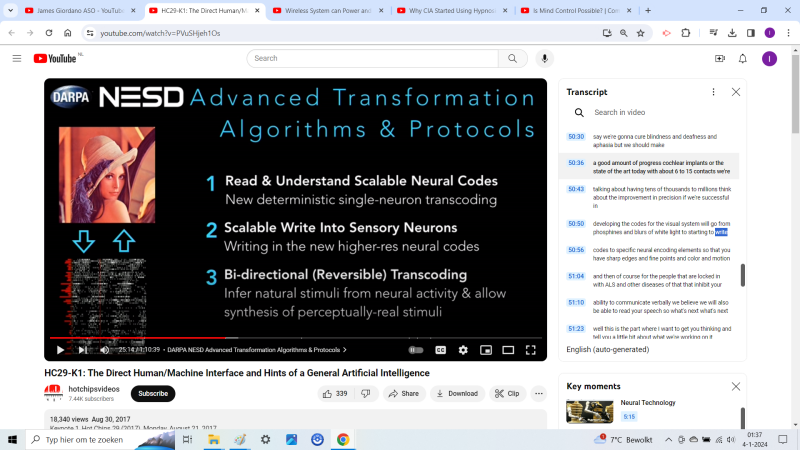Download the video
Viewport: 800px width, 450px height.
coord(457,393)
